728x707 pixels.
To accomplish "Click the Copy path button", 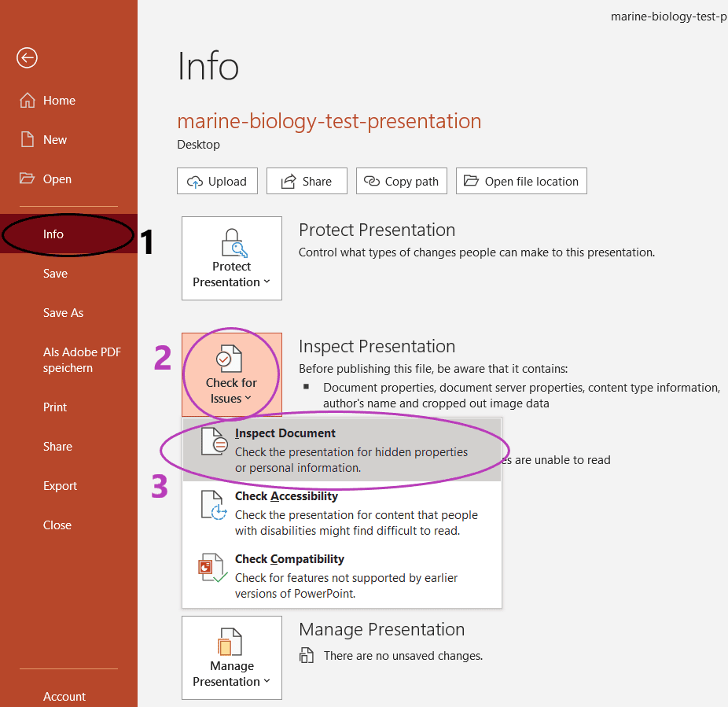I will click(402, 181).
